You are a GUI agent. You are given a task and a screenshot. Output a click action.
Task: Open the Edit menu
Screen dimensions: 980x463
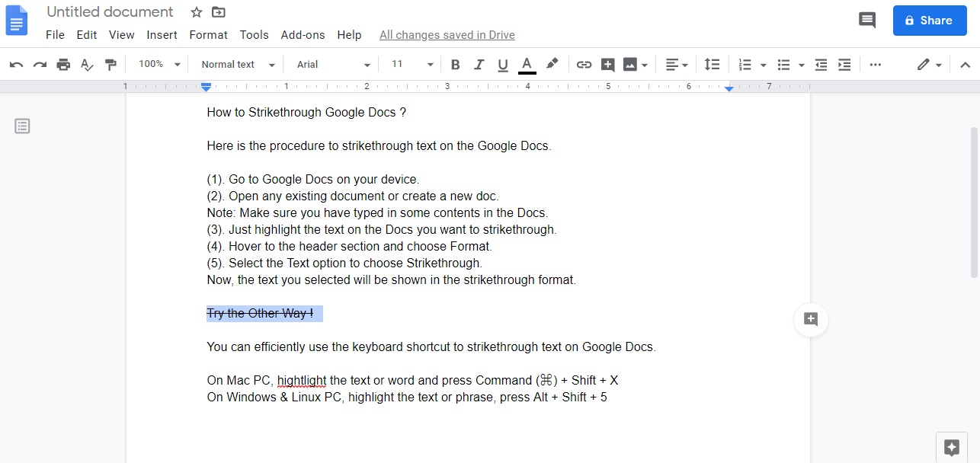[87, 35]
